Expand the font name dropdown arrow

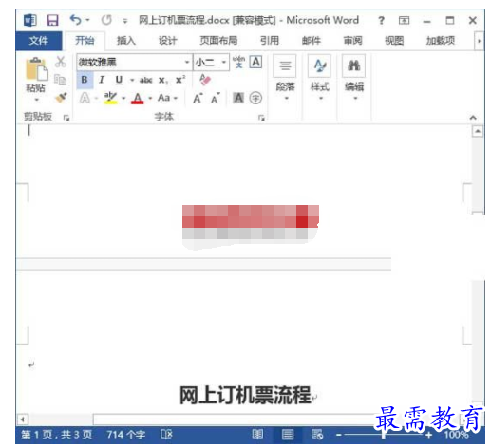point(187,62)
